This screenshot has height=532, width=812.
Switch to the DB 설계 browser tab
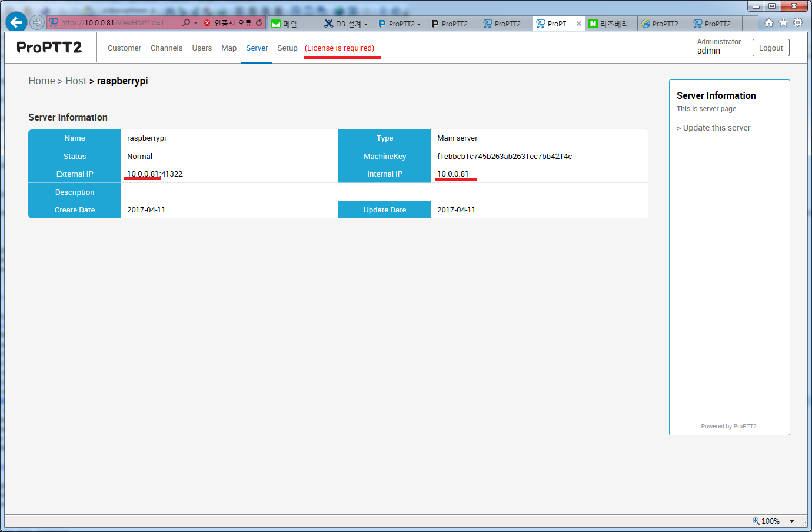348,24
